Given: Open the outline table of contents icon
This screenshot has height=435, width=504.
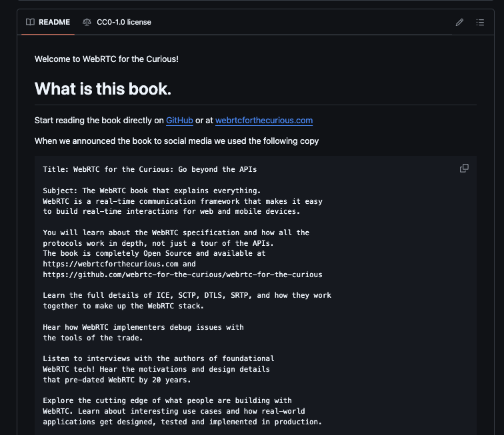Looking at the screenshot, I should [480, 22].
